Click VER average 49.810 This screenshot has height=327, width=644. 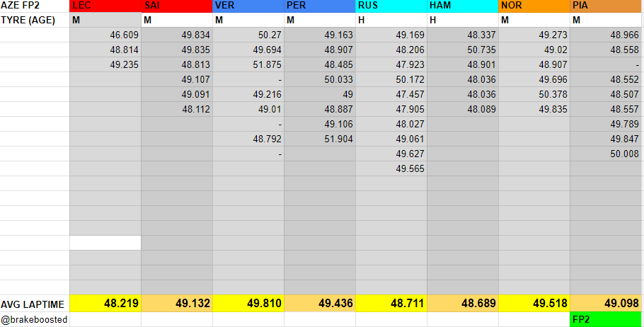[x=248, y=304]
